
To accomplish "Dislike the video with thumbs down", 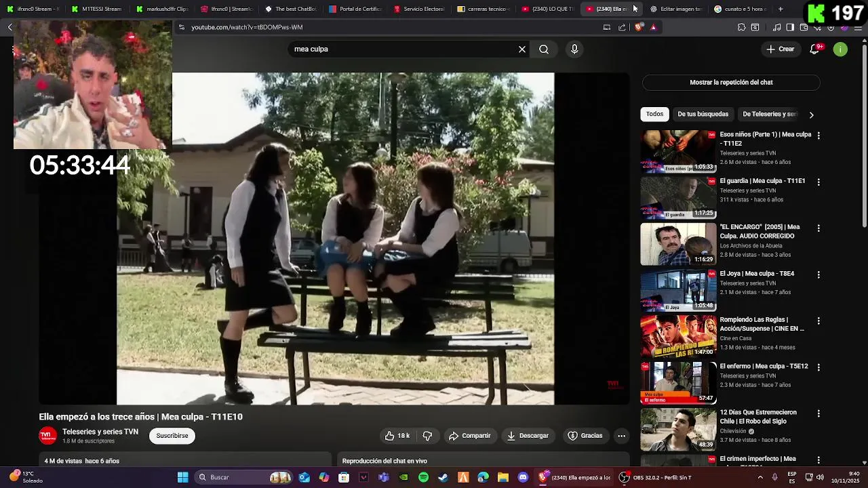I will coord(427,436).
